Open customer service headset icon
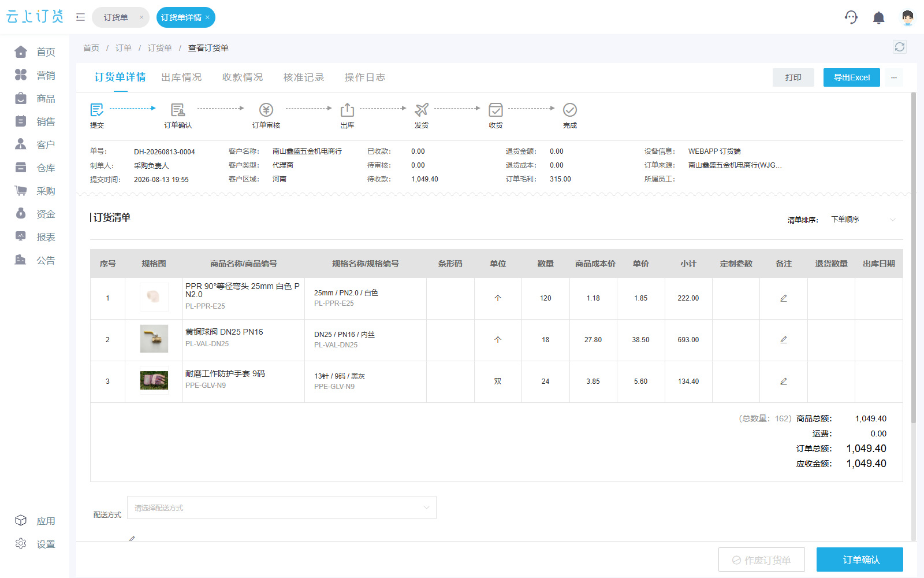The height and width of the screenshot is (578, 924). coord(851,17)
